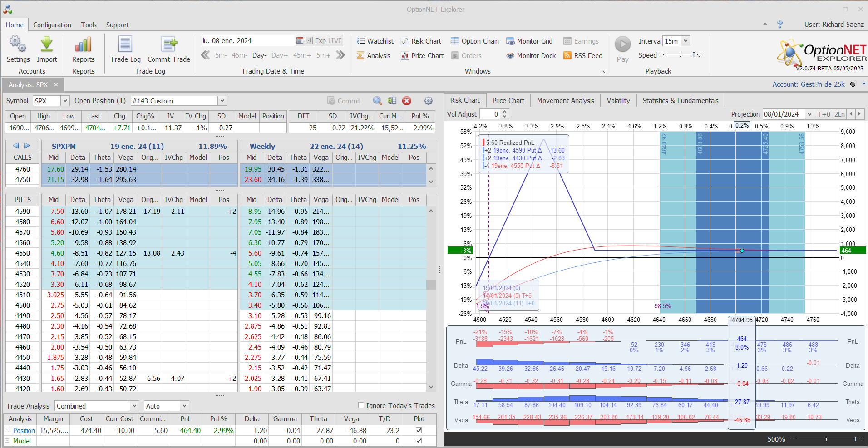Click the red delete position icon
The image size is (868, 448).
407,101
